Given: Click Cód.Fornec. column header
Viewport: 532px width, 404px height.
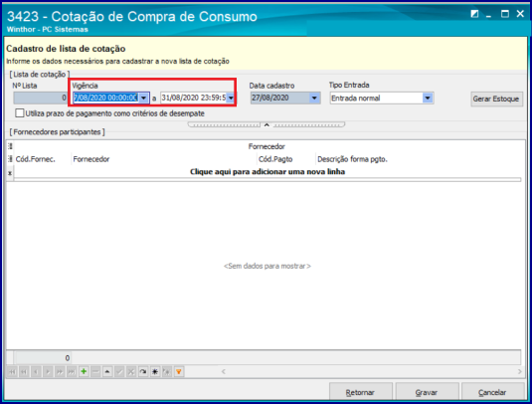Looking at the screenshot, I should click(43, 159).
